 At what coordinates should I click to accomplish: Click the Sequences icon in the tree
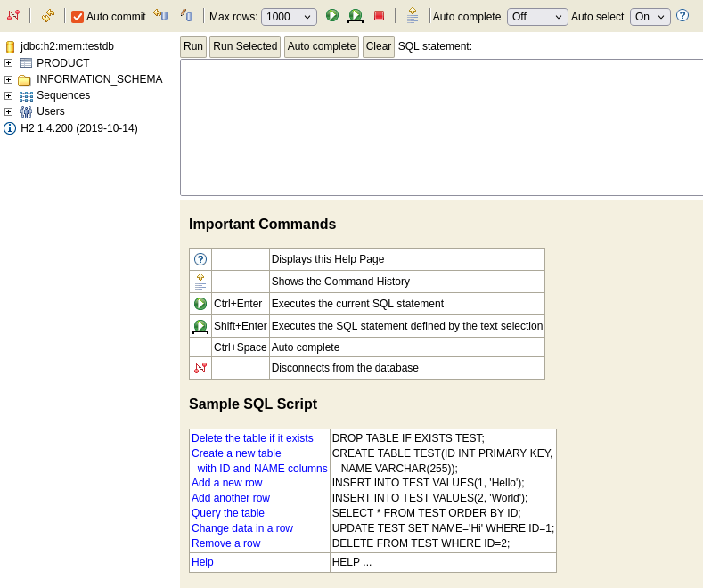[x=26, y=96]
